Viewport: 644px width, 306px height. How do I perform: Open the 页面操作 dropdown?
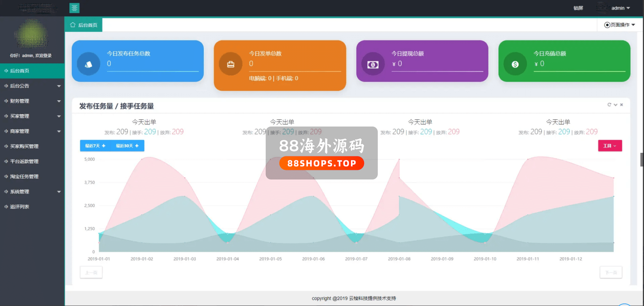(620, 25)
